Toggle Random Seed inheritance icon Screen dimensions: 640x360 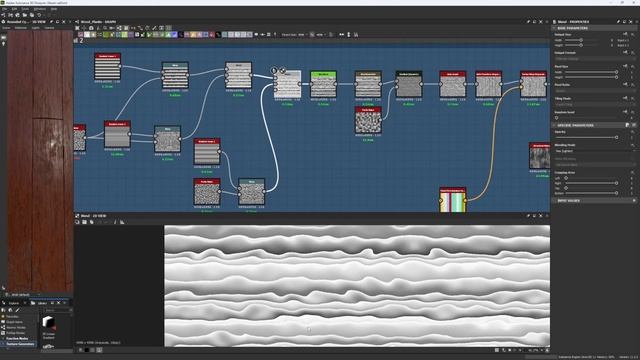[x=625, y=111]
